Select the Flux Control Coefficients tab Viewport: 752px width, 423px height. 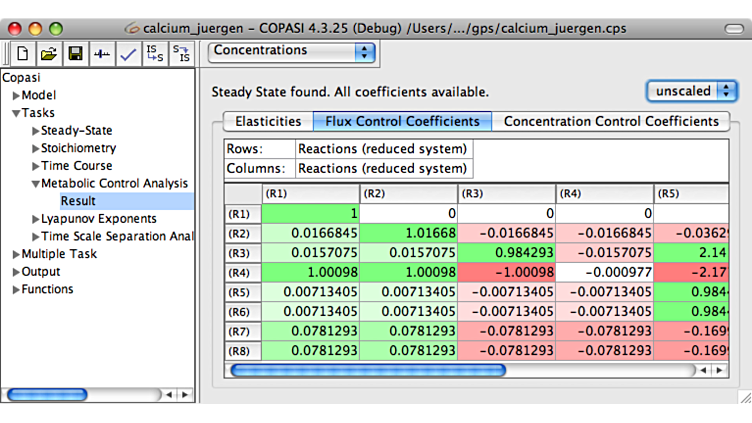click(403, 121)
